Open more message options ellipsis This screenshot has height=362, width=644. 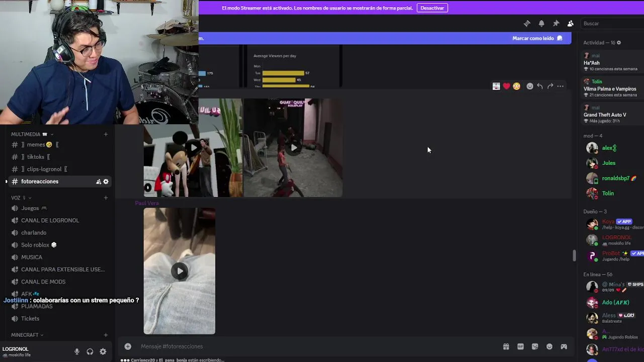560,86
